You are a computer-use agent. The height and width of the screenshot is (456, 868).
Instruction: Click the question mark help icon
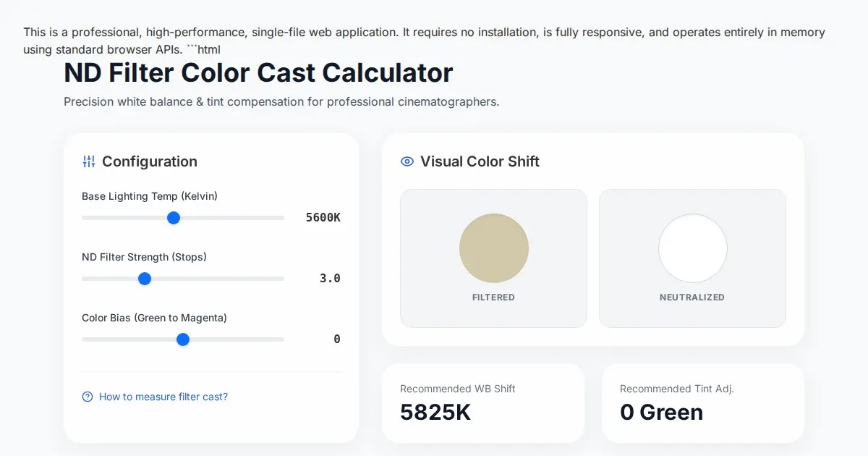88,397
